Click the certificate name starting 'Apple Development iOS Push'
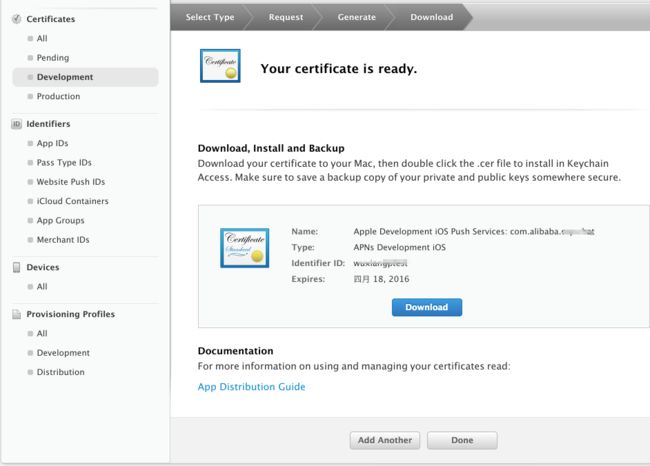This screenshot has height=466, width=650. [x=474, y=231]
